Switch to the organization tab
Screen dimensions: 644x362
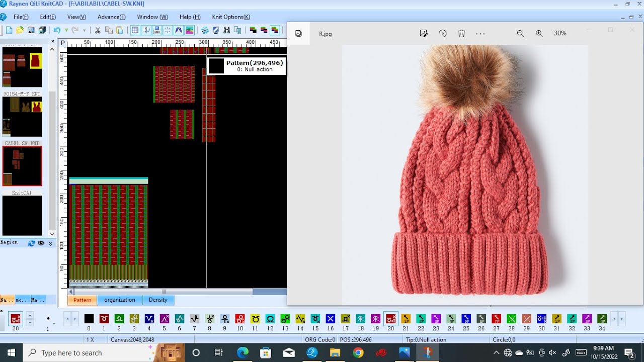point(120,300)
